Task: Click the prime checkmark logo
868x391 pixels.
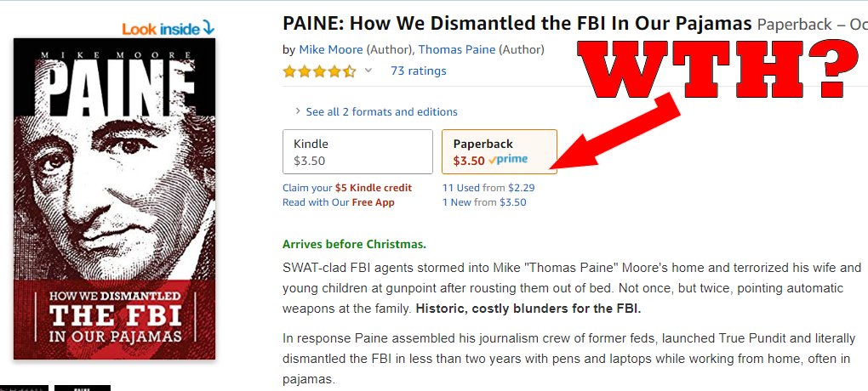Action: (x=508, y=160)
